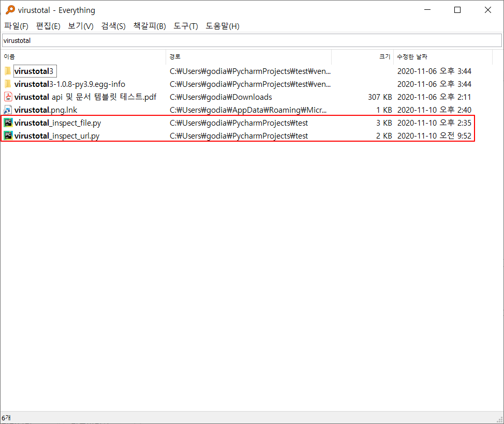The height and width of the screenshot is (424, 504).
Task: Click the shortcut icon of virustotal.png.lnk
Action: tap(8, 110)
